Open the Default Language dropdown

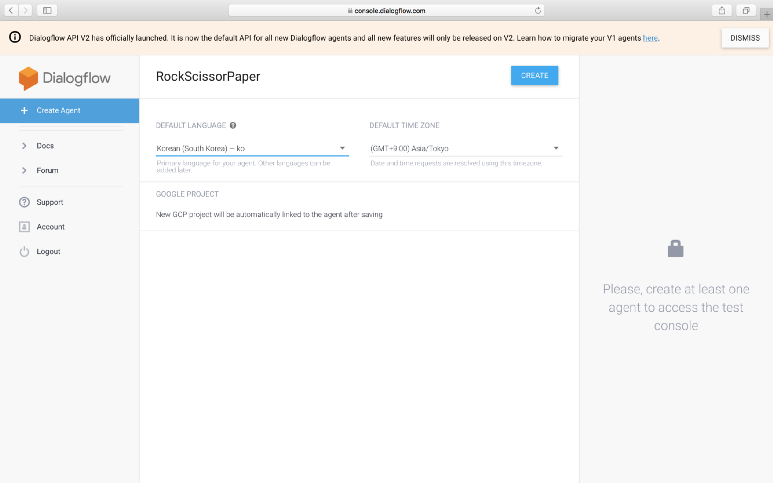point(252,148)
